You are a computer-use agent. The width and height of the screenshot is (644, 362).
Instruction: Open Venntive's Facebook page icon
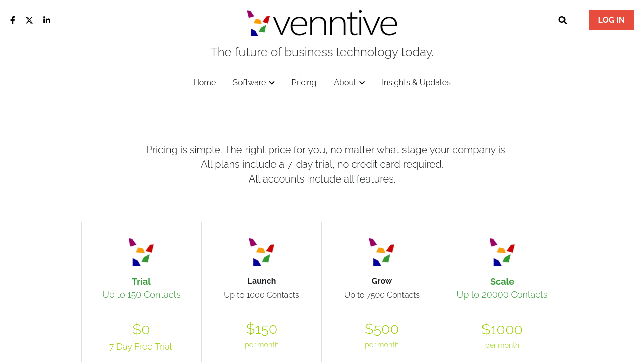tap(13, 20)
